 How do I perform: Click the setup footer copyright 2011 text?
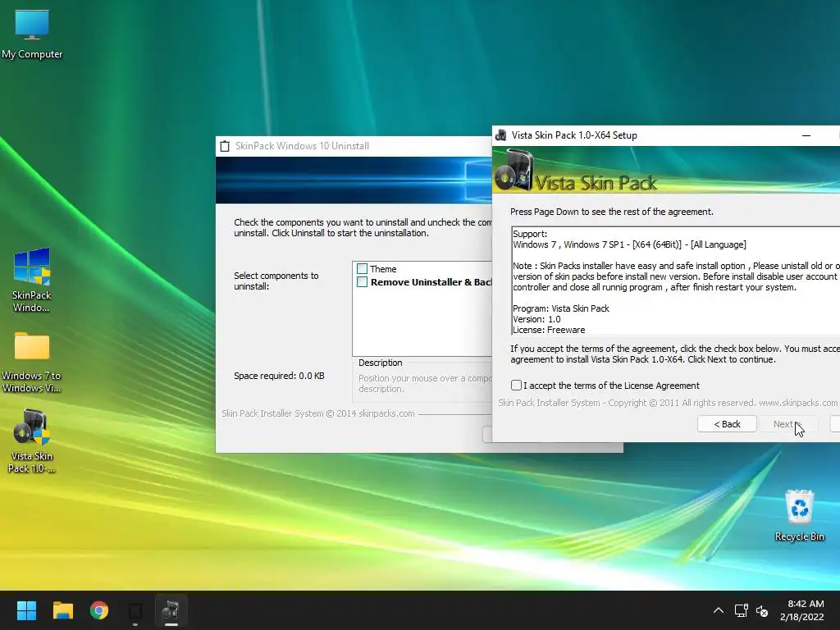668,403
